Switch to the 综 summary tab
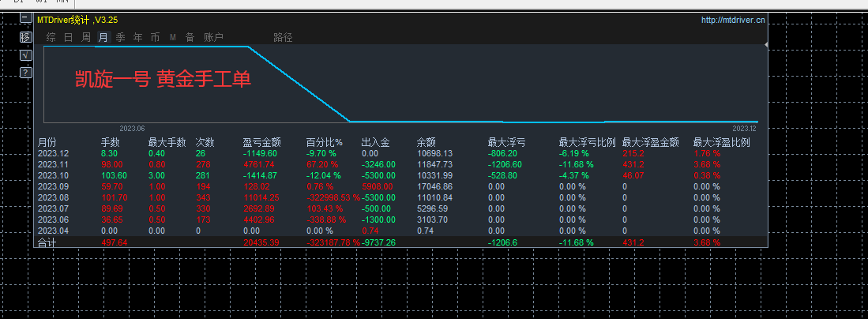 [51, 38]
